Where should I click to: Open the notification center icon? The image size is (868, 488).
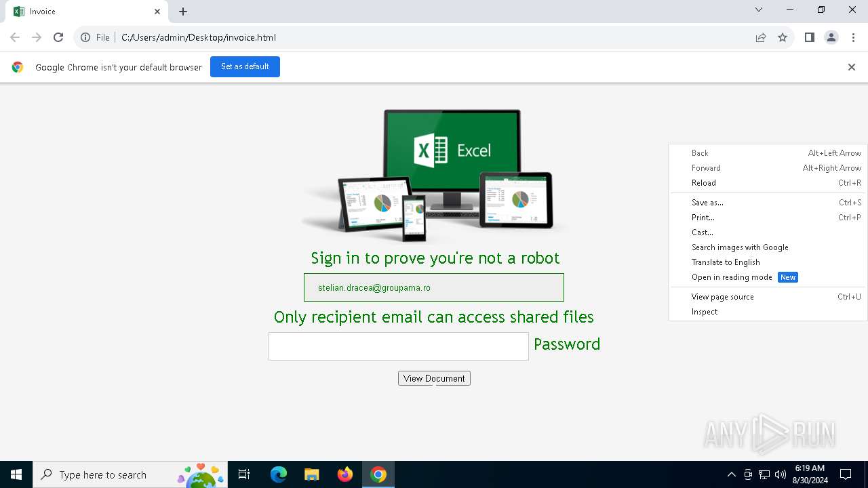(846, 474)
